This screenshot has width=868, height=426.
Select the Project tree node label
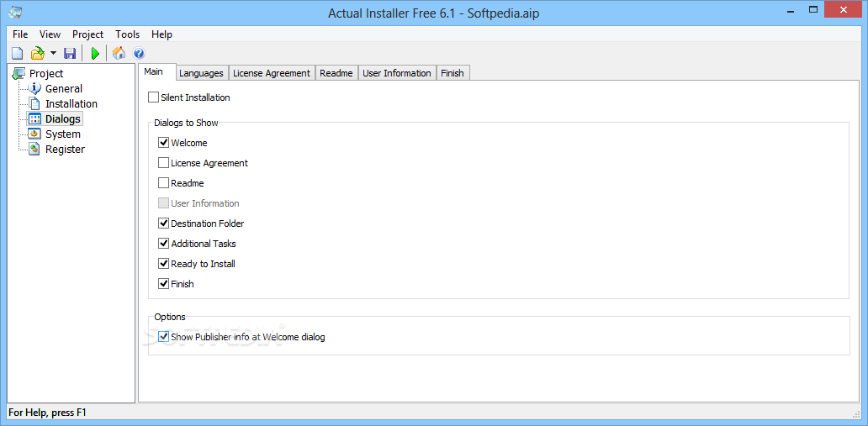(x=46, y=74)
